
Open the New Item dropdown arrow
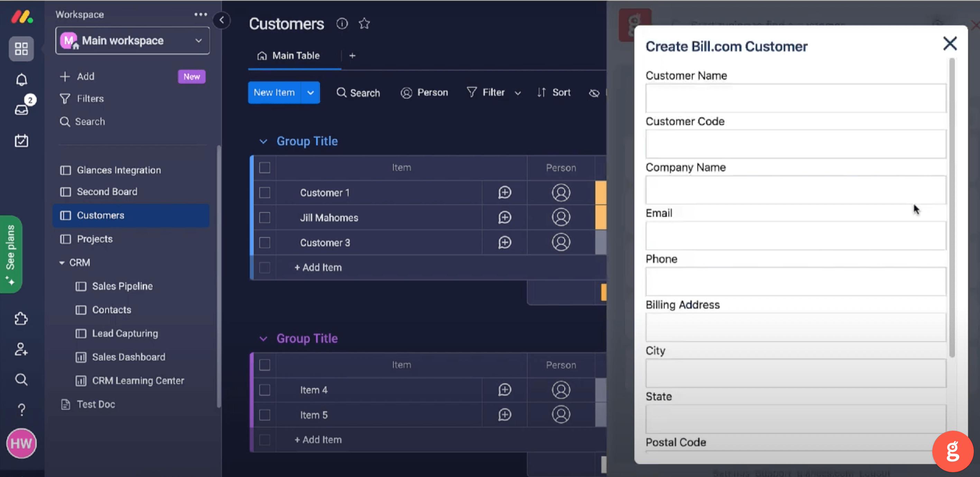[x=311, y=92]
